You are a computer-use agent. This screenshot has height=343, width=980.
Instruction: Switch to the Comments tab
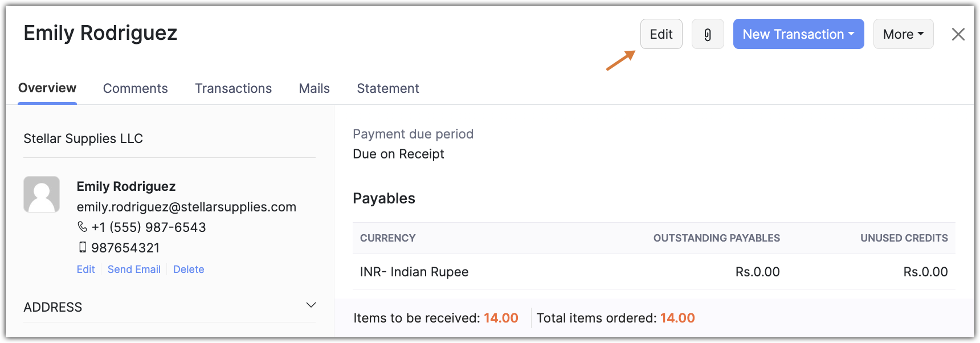tap(135, 88)
